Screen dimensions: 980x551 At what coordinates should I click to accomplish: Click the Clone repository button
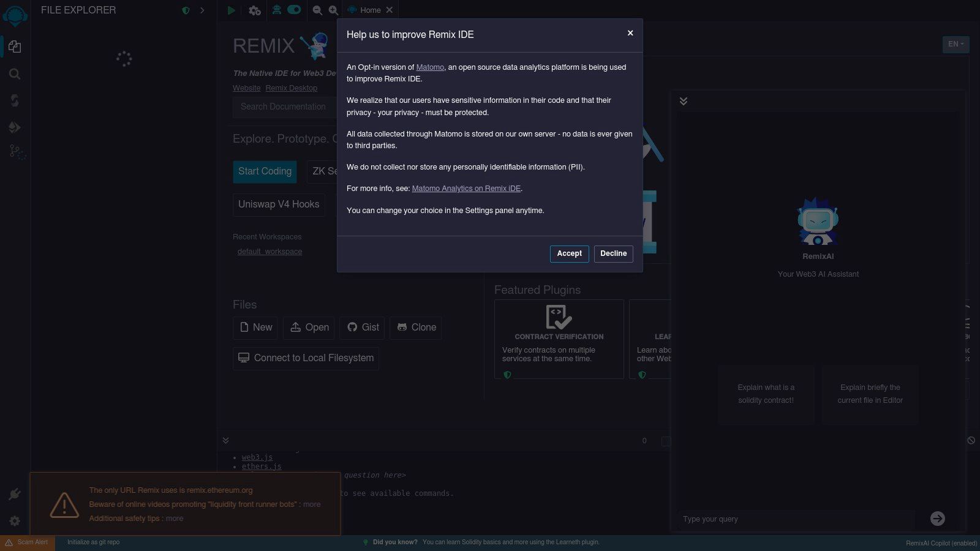pyautogui.click(x=416, y=328)
